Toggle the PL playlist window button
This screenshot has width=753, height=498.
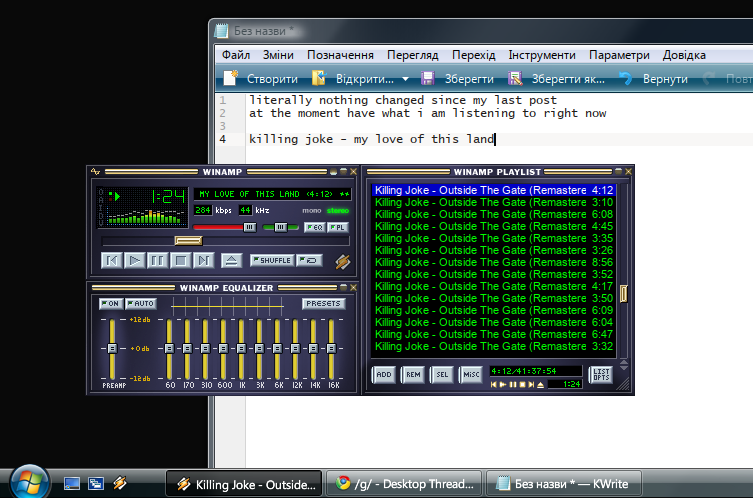[x=338, y=227]
